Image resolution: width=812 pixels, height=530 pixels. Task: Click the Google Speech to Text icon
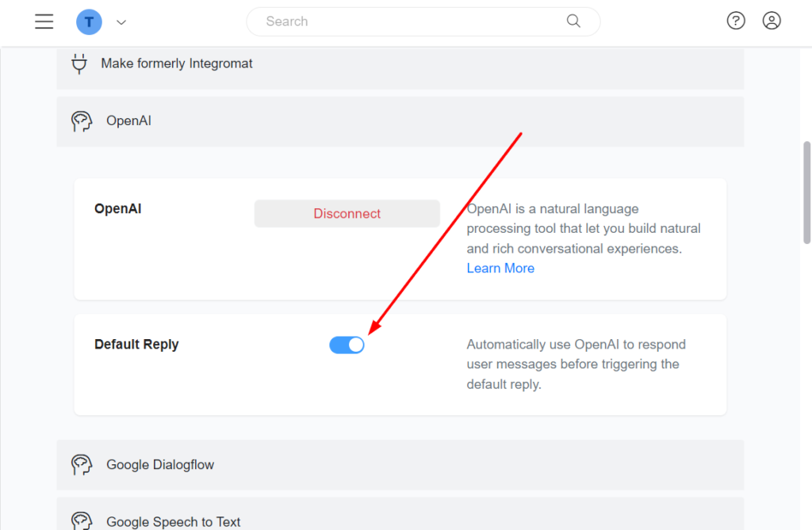coord(82,520)
